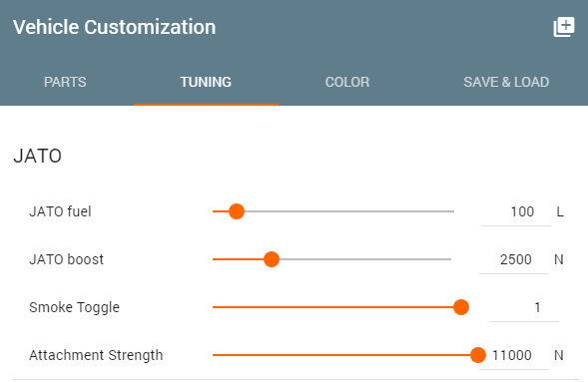Click the JATO boost slider knob

272,259
